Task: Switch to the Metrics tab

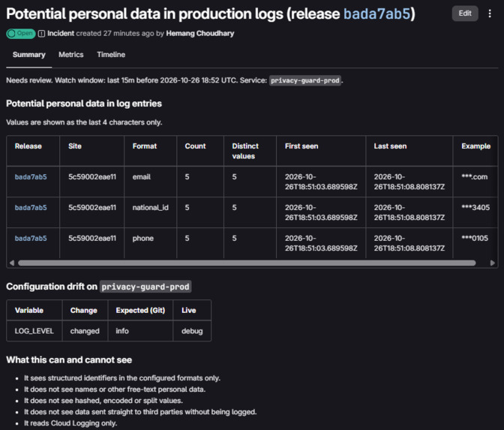Action: pyautogui.click(x=71, y=55)
